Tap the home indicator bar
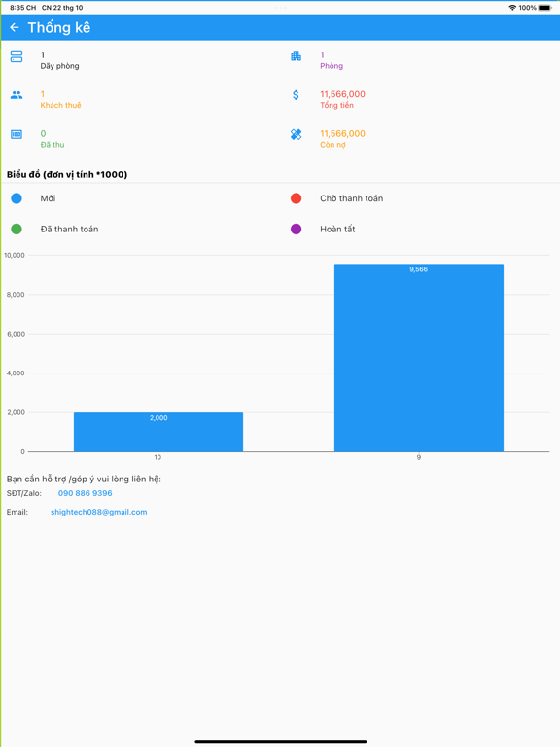Screen dimensions: 560x747 tap(280, 741)
